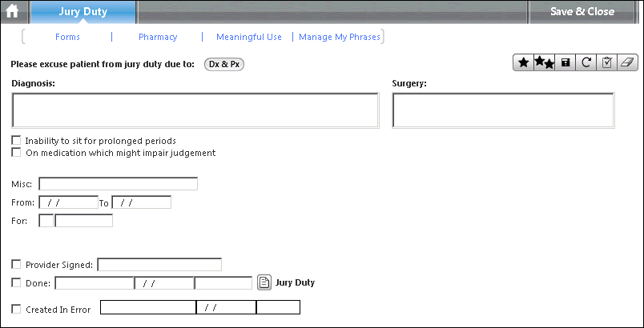This screenshot has width=644, height=328.
Task: Click into the Surgery text area
Action: [x=503, y=110]
